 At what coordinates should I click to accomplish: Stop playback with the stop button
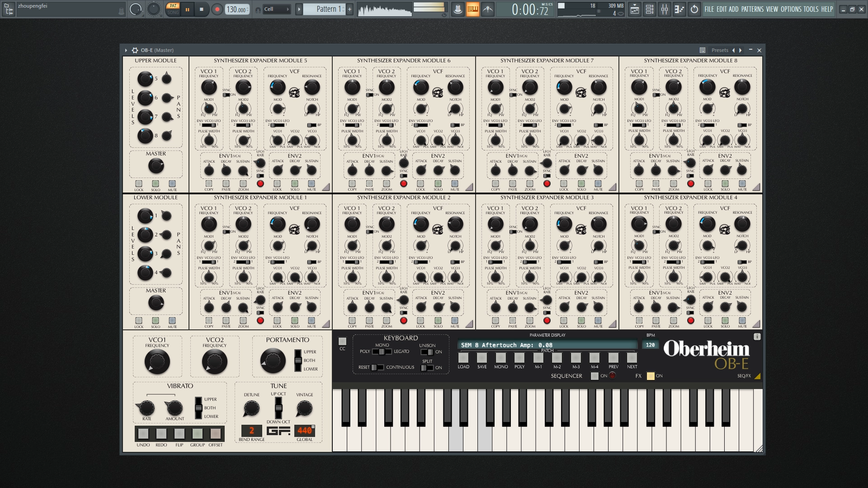[201, 9]
